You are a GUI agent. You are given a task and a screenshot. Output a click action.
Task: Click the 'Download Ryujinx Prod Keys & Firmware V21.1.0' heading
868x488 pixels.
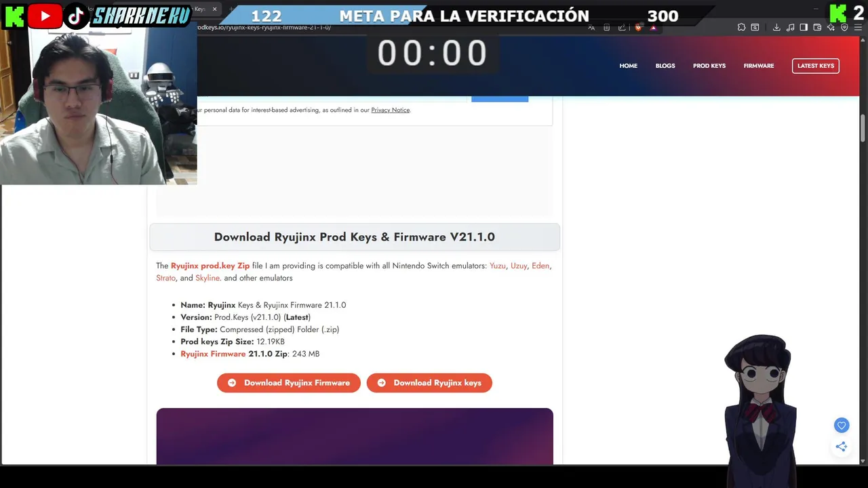(355, 237)
